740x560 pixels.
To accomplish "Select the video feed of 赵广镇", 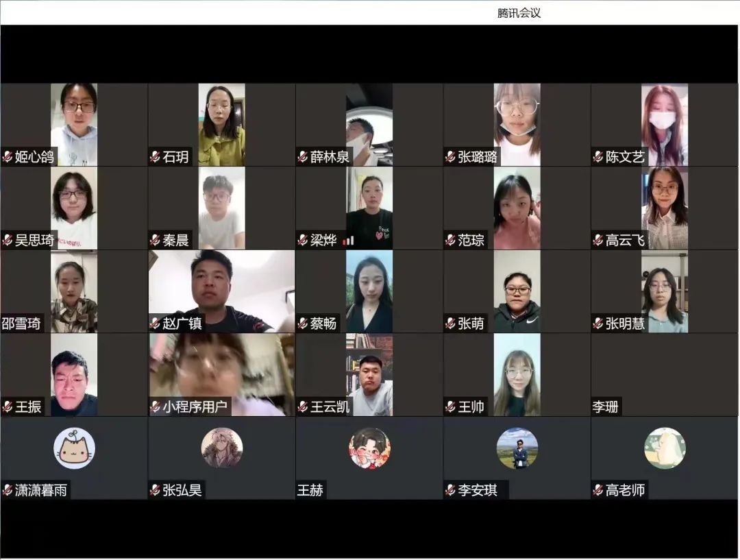I will (x=222, y=291).
